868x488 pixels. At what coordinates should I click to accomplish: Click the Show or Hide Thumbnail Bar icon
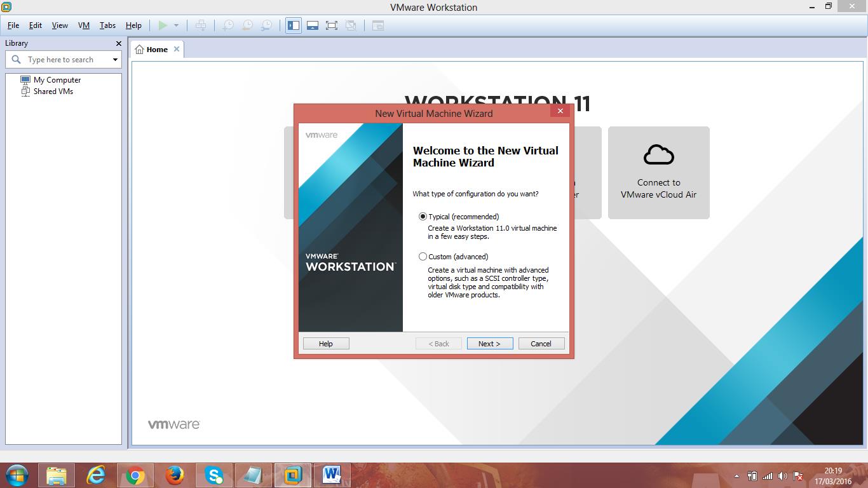point(312,25)
